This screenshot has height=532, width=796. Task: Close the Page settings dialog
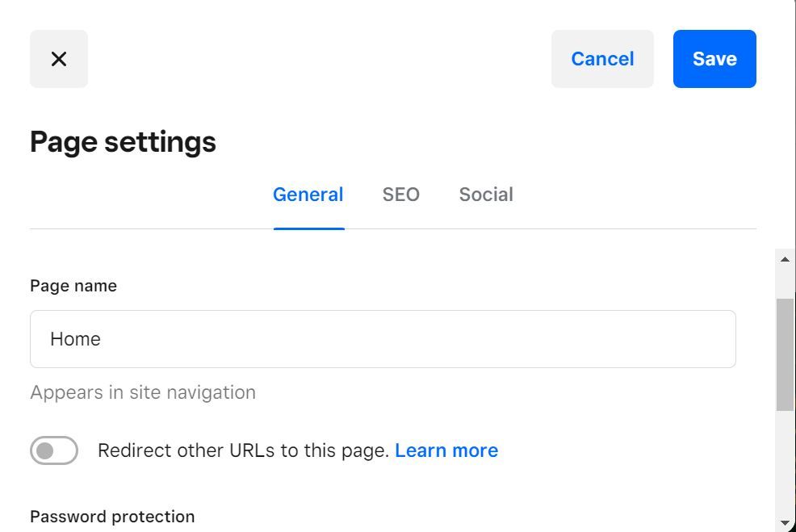click(58, 58)
